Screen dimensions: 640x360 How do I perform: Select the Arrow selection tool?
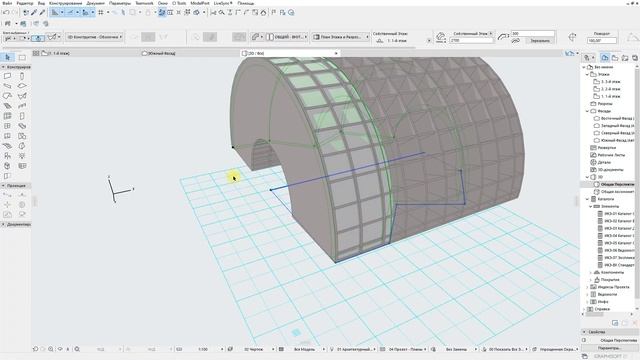(x=7, y=58)
